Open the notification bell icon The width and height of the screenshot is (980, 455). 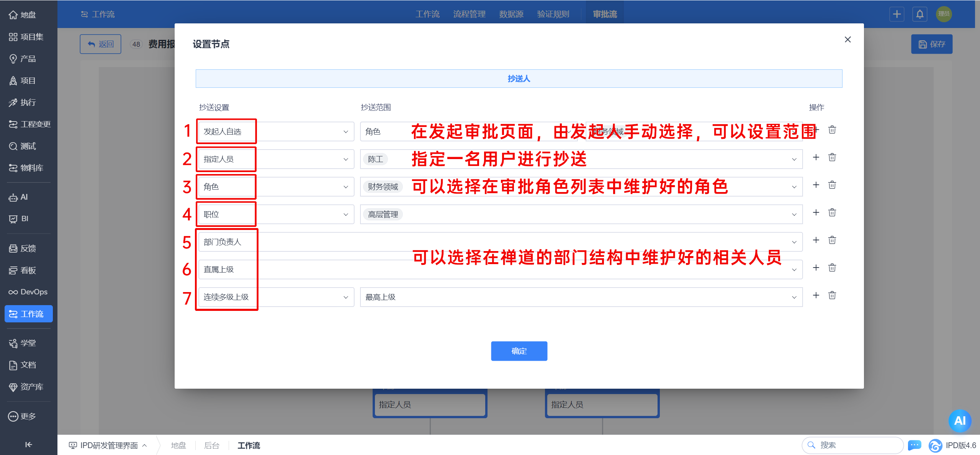(919, 15)
